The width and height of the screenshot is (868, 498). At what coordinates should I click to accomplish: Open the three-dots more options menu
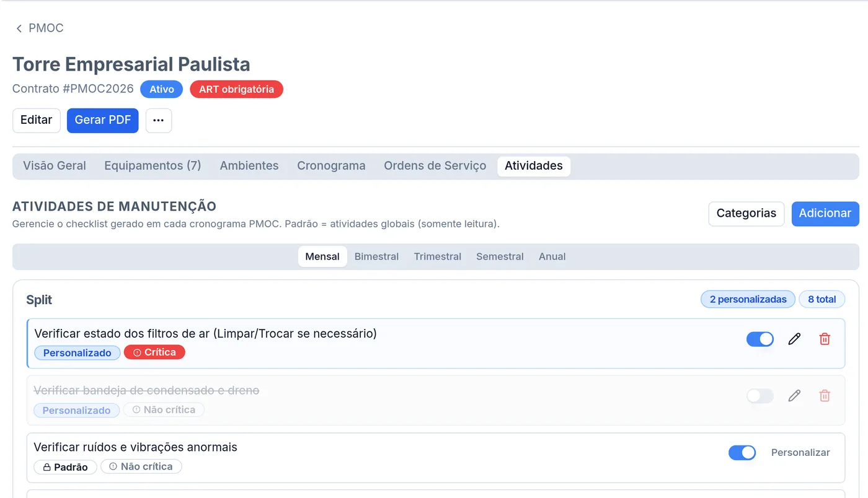(159, 120)
